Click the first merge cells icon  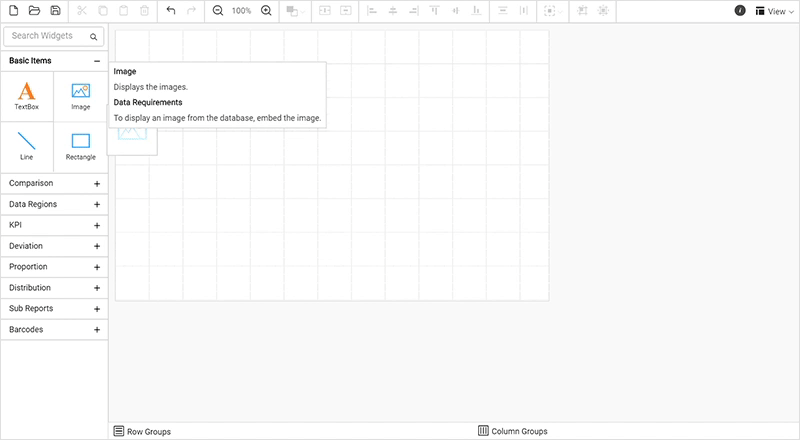[325, 11]
